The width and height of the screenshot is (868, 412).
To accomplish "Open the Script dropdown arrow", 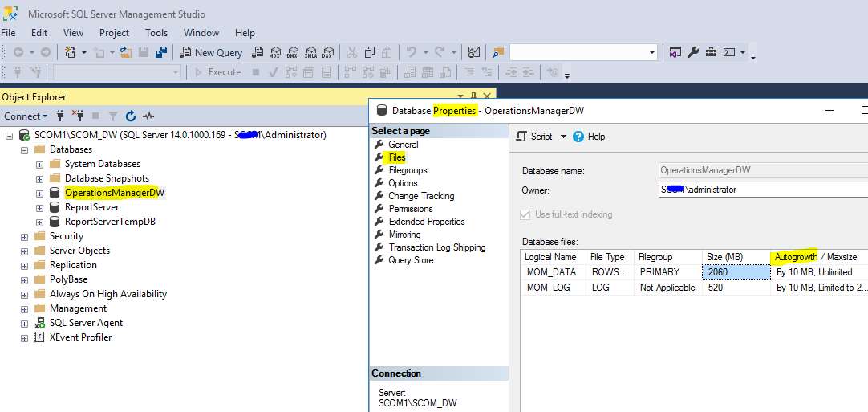I will point(563,137).
